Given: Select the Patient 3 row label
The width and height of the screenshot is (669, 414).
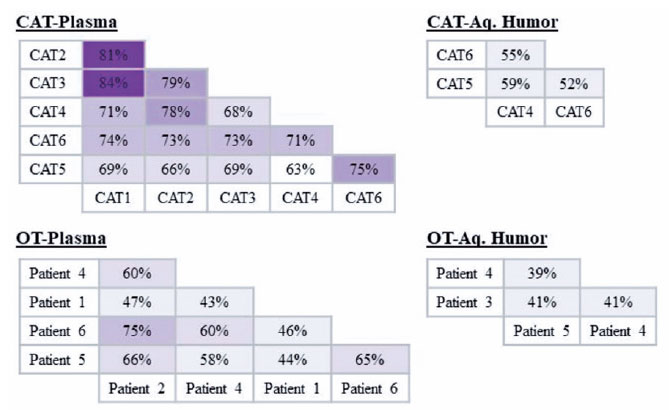Looking at the screenshot, I should coord(464,300).
